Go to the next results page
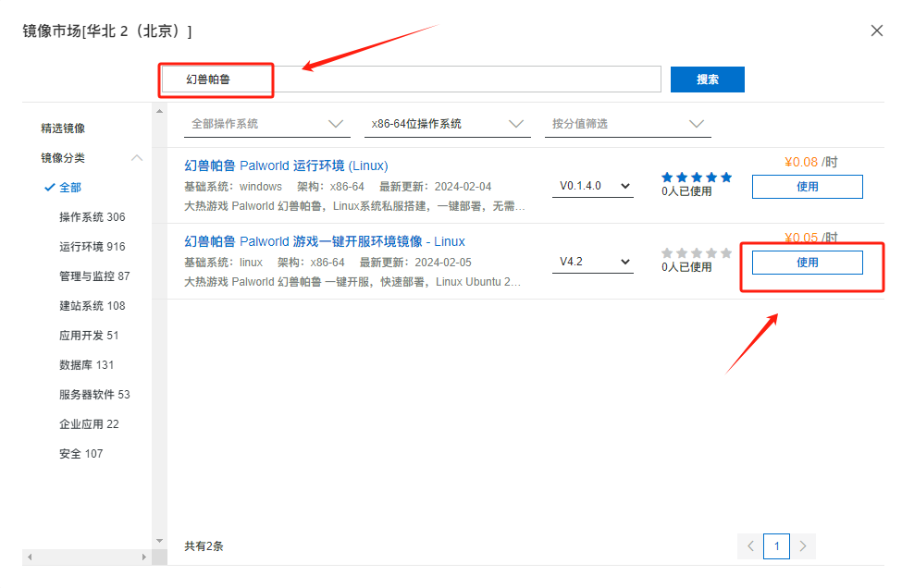The width and height of the screenshot is (902, 588). coord(803,546)
